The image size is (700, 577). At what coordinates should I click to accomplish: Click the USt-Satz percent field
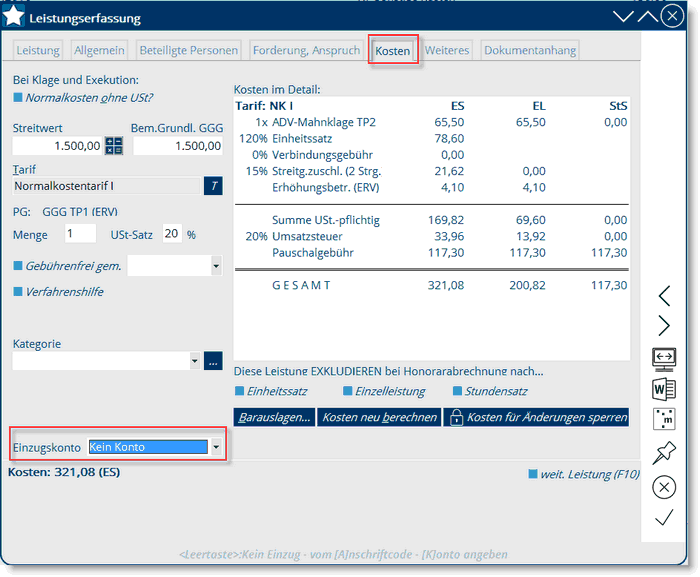pos(172,233)
